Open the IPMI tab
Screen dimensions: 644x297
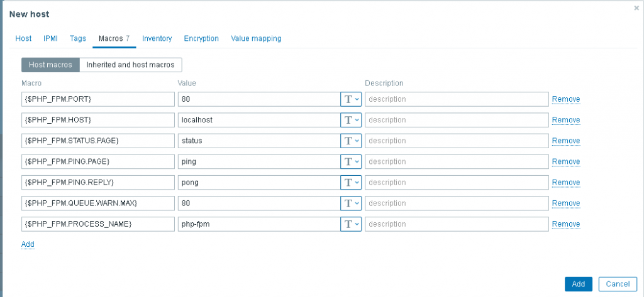click(x=51, y=38)
